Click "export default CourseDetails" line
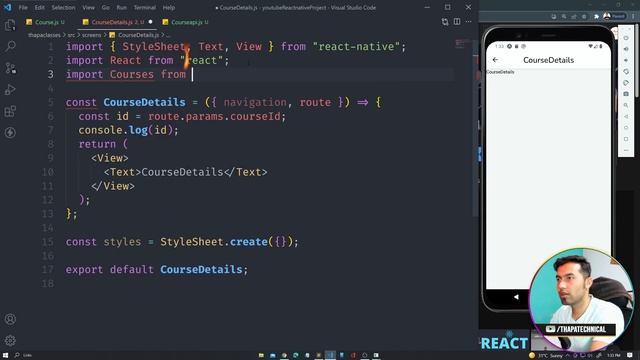Image resolution: width=640 pixels, height=360 pixels. pyautogui.click(x=157, y=269)
